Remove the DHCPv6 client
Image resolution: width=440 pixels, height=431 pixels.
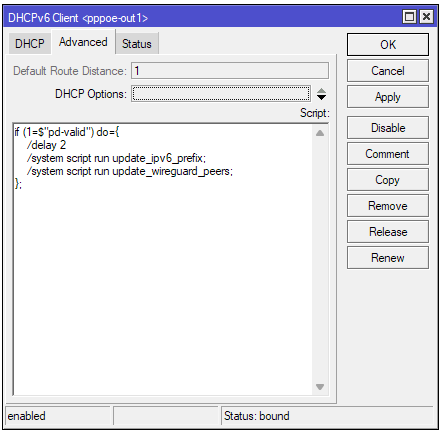388,206
